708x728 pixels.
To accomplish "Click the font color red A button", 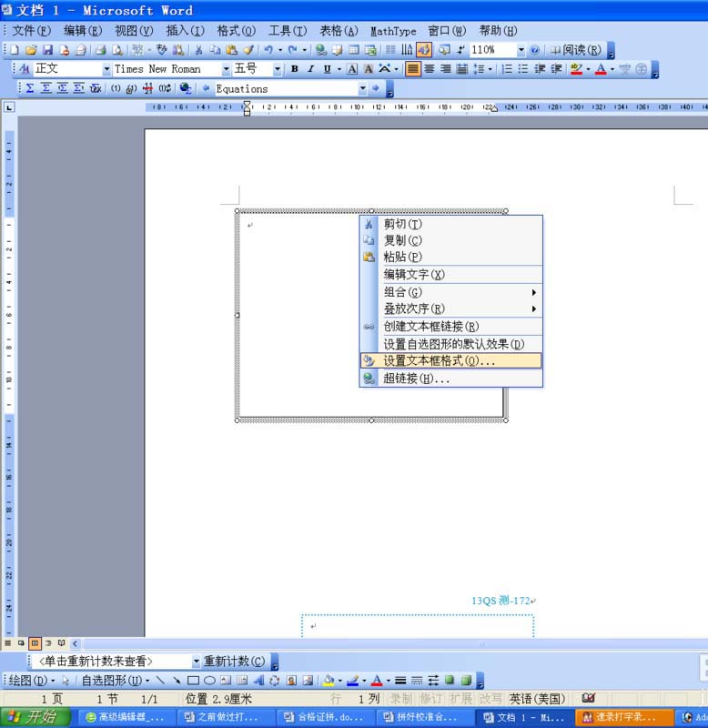I will (x=601, y=69).
